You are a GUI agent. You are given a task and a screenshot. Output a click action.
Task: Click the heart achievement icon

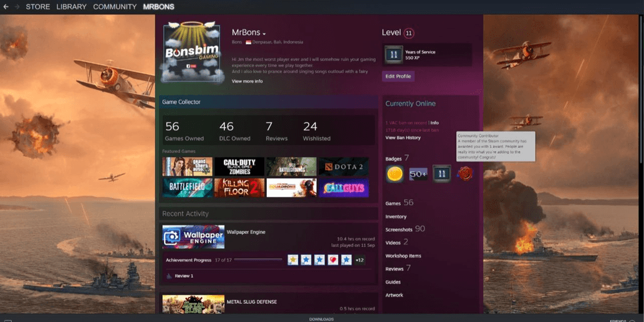pyautogui.click(x=333, y=260)
